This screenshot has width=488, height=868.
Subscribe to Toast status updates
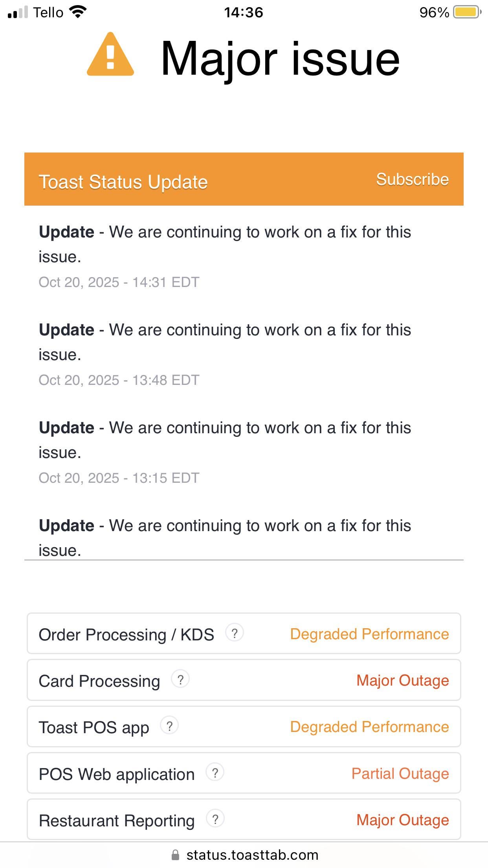412,179
